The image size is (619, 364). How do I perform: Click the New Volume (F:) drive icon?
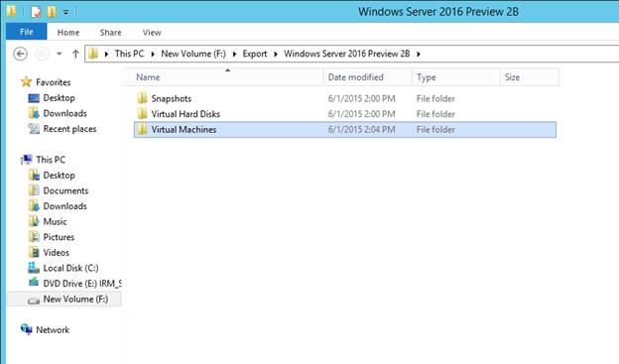click(x=34, y=301)
